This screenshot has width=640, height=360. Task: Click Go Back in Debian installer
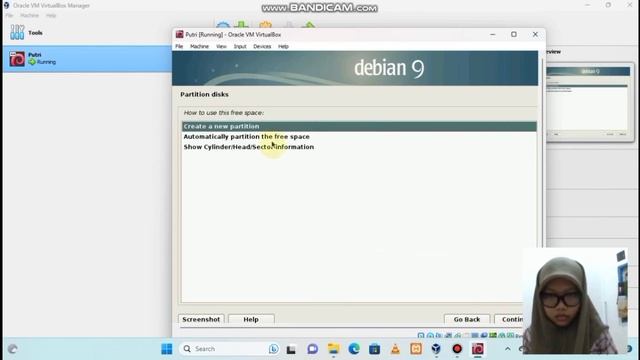[467, 319]
